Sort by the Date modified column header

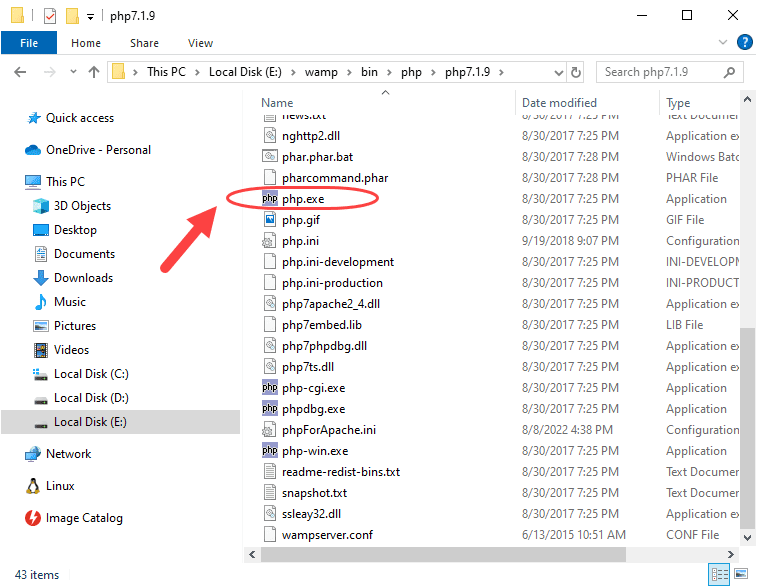pos(560,103)
